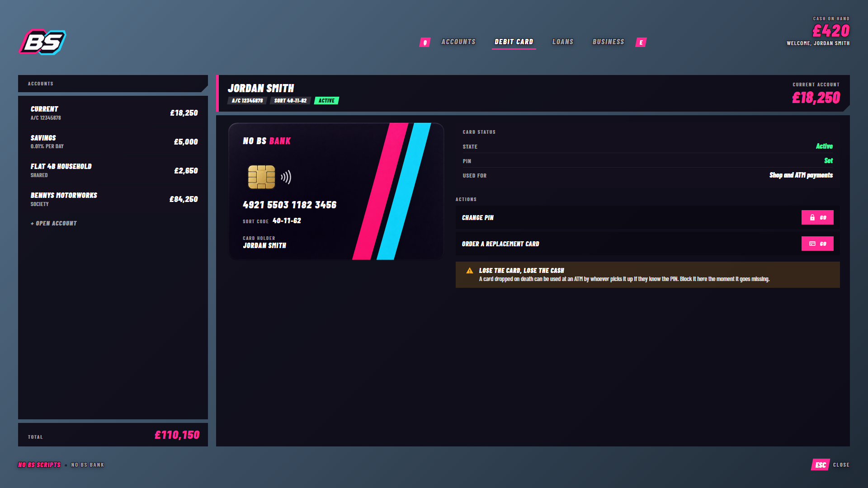Screen dimensions: 868x488
Task: Click the Q previous-tab key icon
Action: pos(425,42)
